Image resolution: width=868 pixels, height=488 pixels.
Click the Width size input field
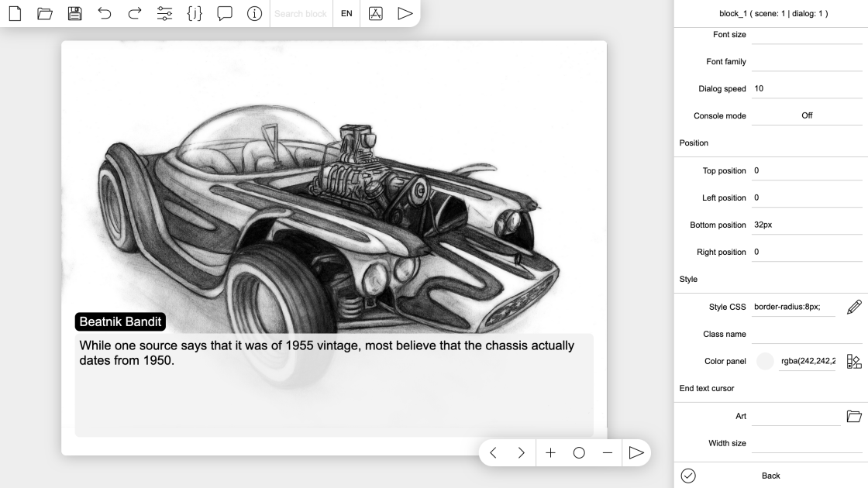point(807,443)
